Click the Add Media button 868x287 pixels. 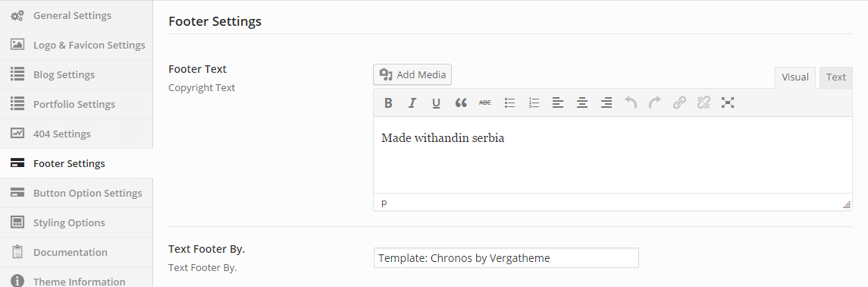pos(412,75)
